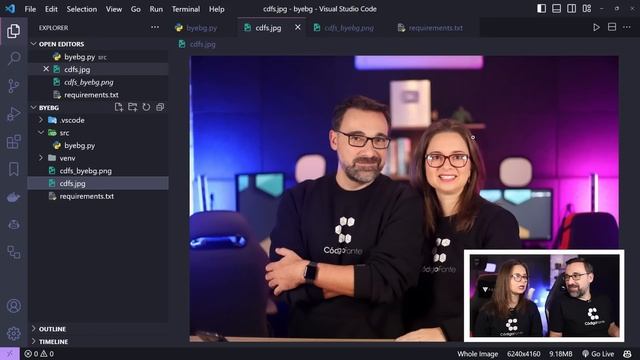Viewport: 640px width, 360px height.
Task: Open Customize Layout icon in title bar
Action: (587, 9)
